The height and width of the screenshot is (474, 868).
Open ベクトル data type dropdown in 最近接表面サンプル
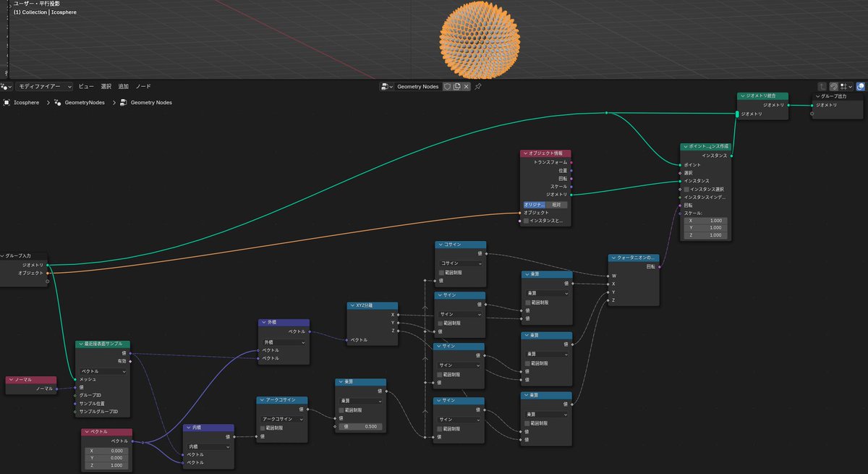tap(103, 371)
